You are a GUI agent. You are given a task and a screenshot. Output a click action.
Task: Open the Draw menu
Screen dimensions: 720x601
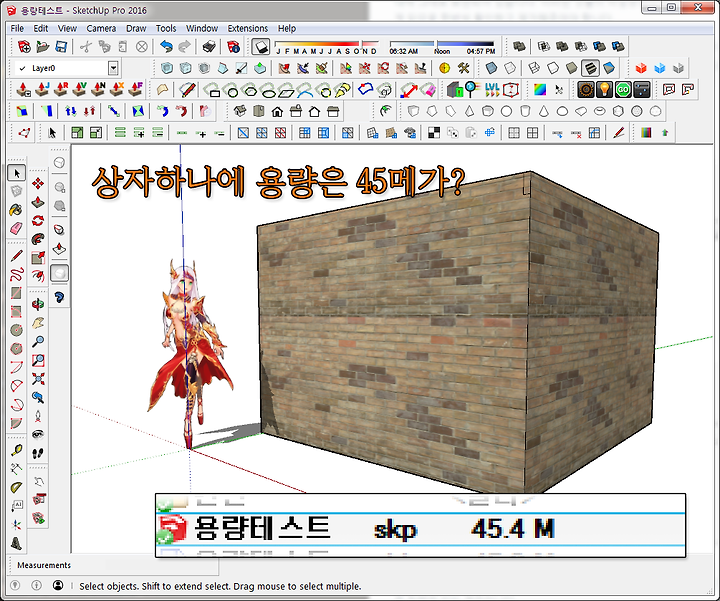point(136,28)
